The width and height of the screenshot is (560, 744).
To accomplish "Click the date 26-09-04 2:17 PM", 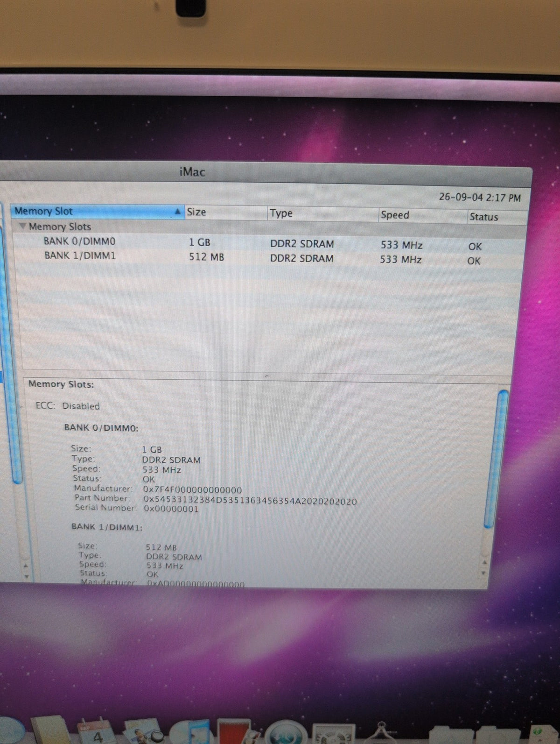I will (480, 198).
